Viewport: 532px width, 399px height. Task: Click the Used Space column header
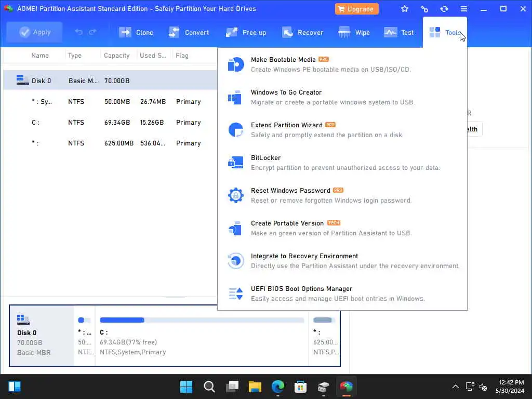click(153, 55)
